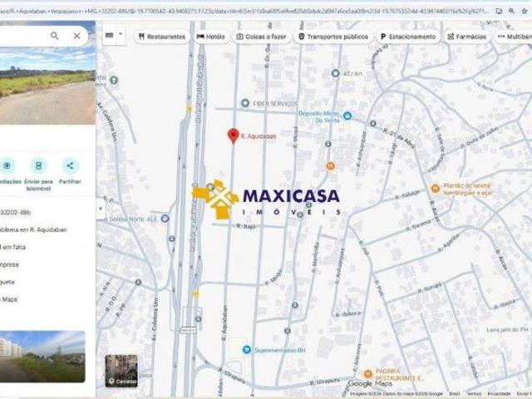Choose the Coisas a fazer chip

tap(261, 37)
